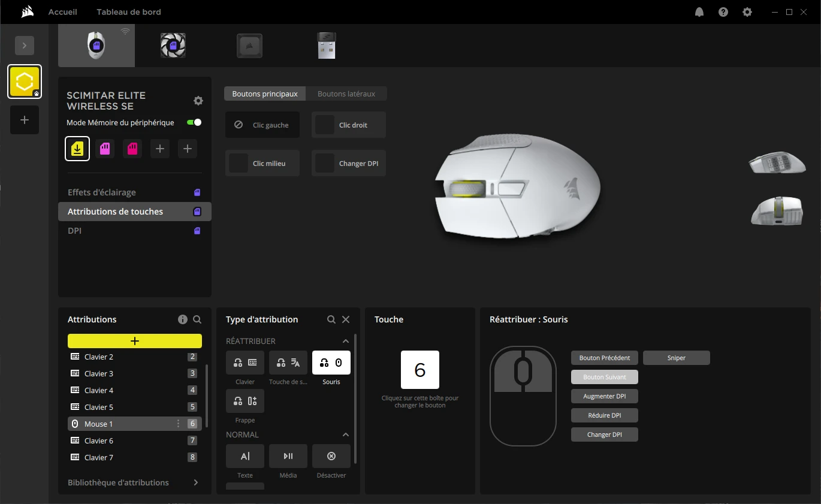Select the first magenta memory slot
This screenshot has height=504, width=821.
(105, 149)
